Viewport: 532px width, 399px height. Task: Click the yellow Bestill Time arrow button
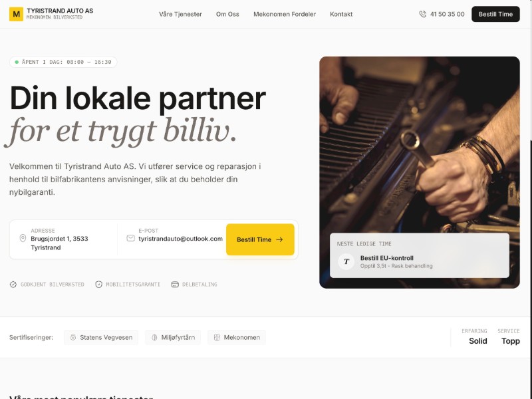pos(260,239)
